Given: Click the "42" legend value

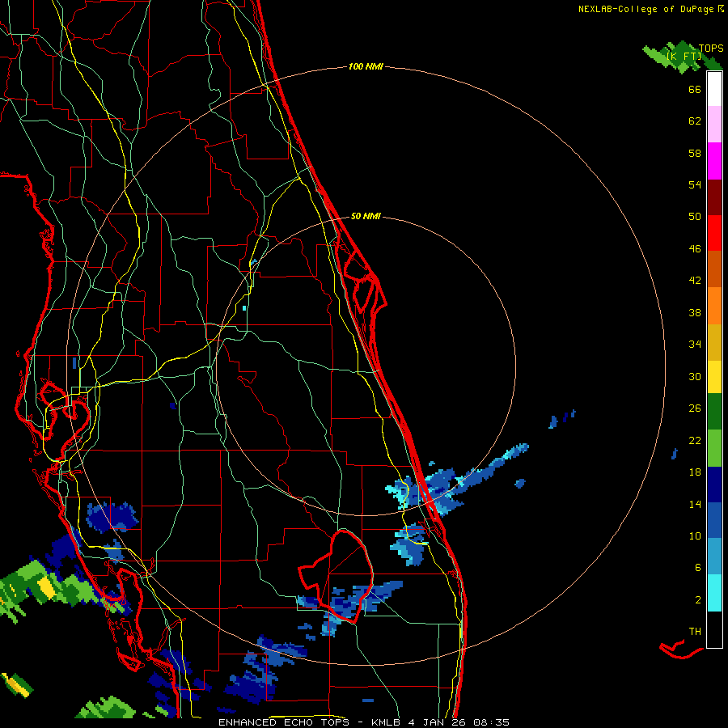Looking at the screenshot, I should [695, 281].
